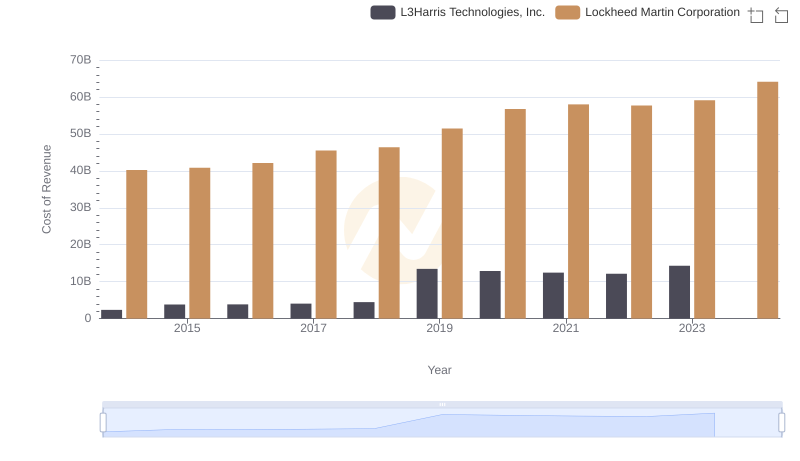Click the Lockheed Martin bar for 2024

tap(767, 200)
